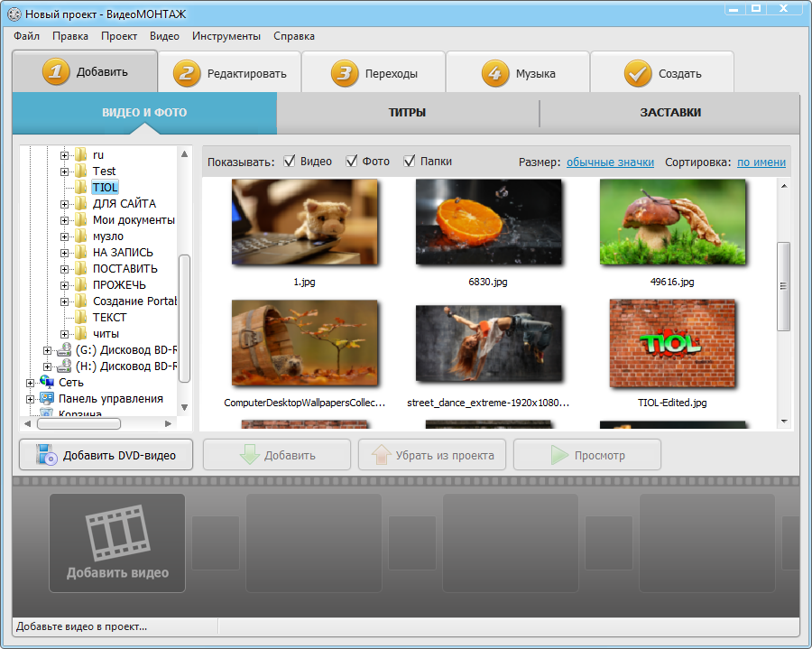Expand the ДЛЯ САЙТА folder node
Screen dimensions: 812x649
(65, 204)
